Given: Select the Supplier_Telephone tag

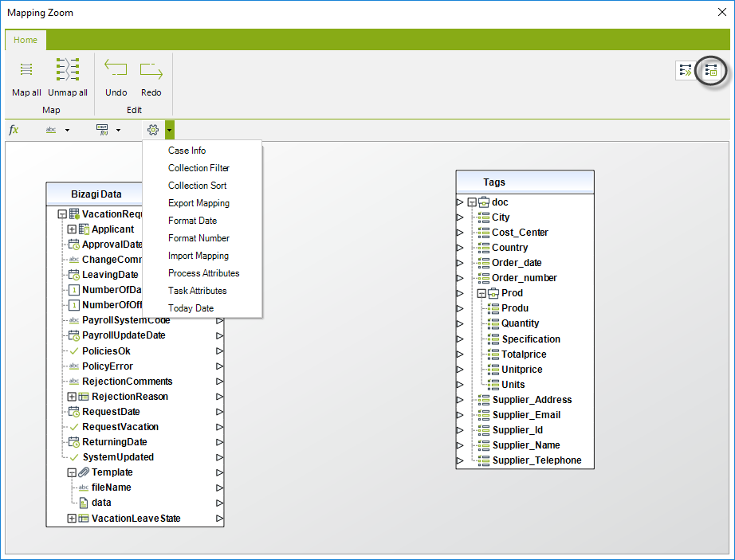Looking at the screenshot, I should click(537, 460).
